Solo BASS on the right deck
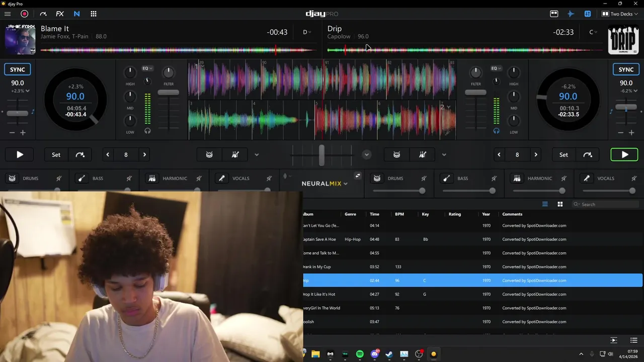 [x=446, y=178]
